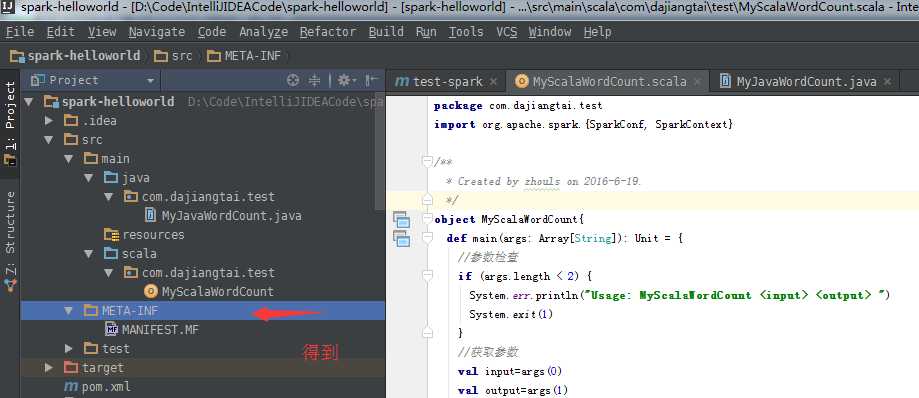
Task: Click the collapse all icon in Project panel
Action: 315,80
